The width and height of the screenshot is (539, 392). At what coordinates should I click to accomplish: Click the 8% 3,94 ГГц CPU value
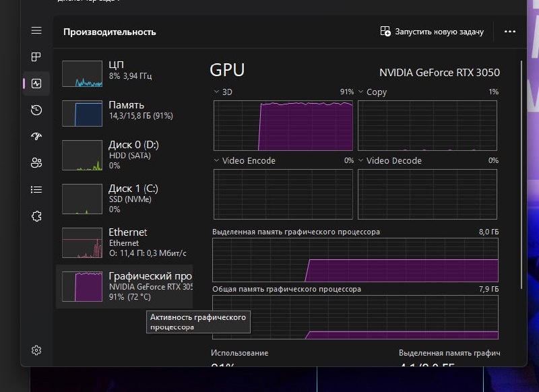click(x=130, y=76)
